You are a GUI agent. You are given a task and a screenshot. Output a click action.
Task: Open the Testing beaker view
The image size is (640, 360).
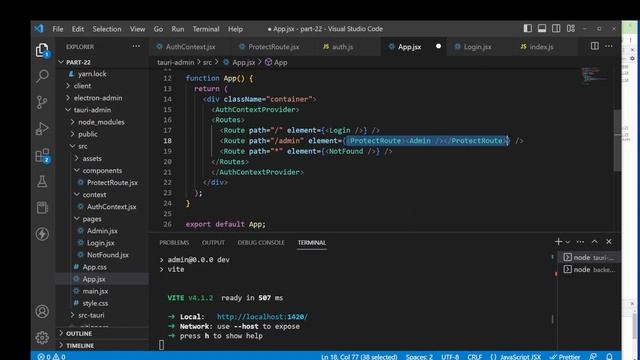pyautogui.click(x=42, y=181)
